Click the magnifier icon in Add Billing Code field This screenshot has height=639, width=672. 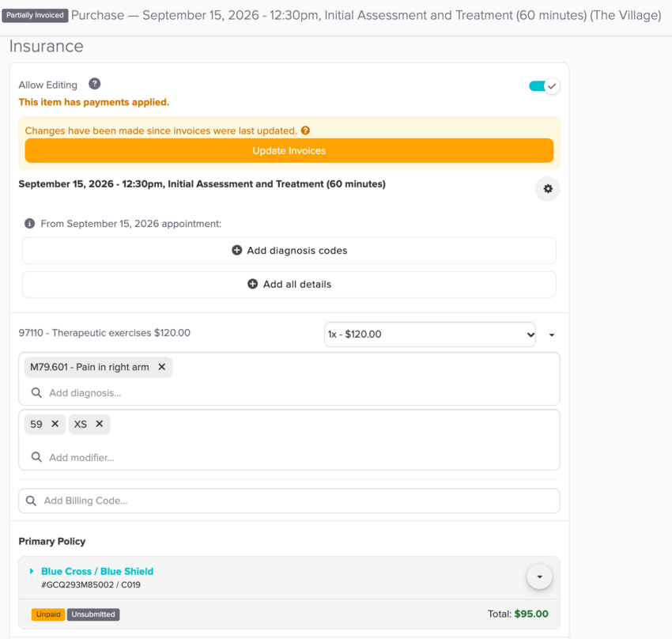[x=31, y=501]
